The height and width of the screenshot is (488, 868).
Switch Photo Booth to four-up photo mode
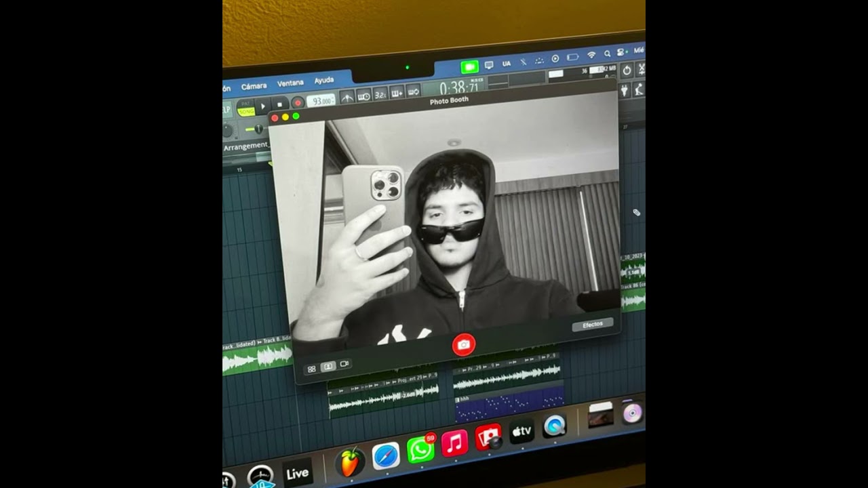(x=312, y=369)
